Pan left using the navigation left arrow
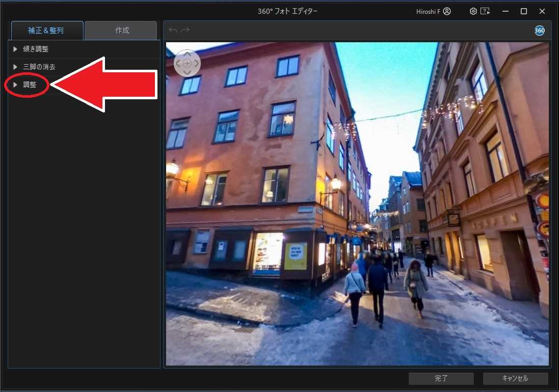Screen dimensions: 559x392 pyautogui.click(x=178, y=63)
